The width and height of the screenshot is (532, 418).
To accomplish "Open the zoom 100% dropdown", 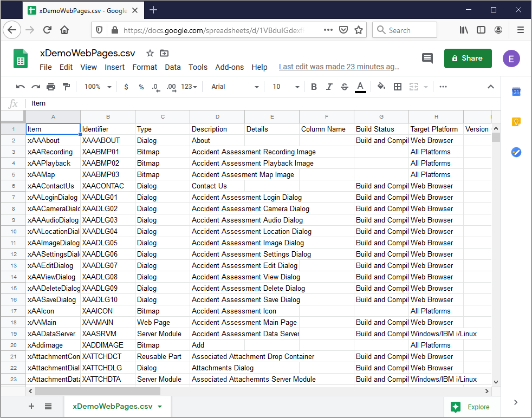I will coord(98,87).
